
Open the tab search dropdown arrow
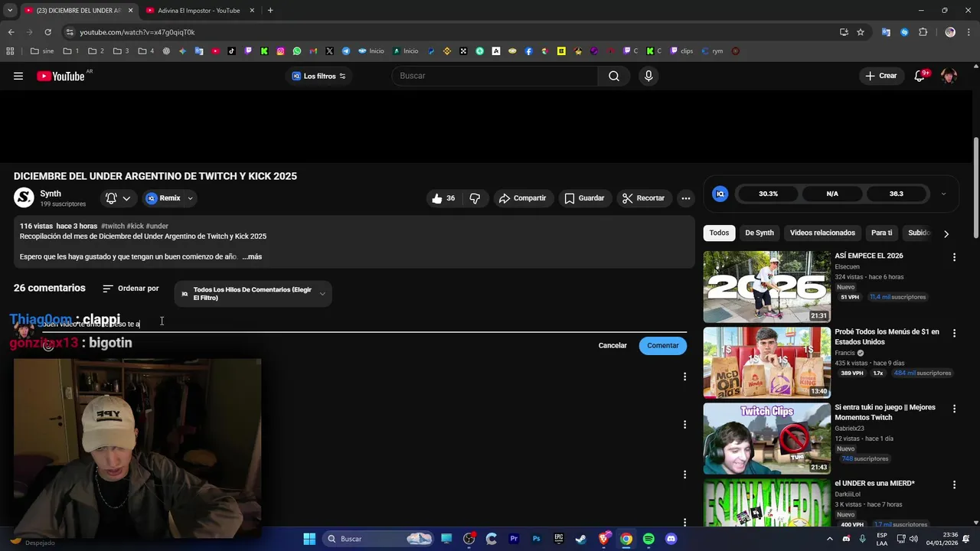tap(9, 11)
